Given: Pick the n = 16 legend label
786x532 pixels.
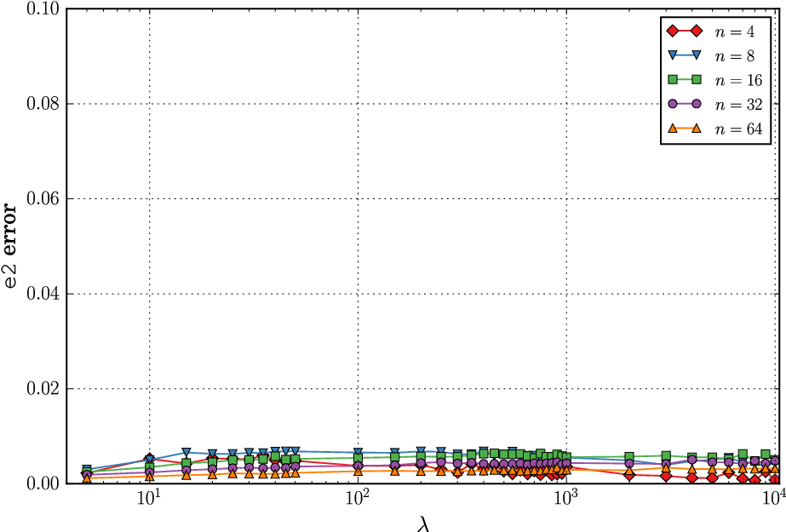Looking at the screenshot, I should (x=738, y=80).
